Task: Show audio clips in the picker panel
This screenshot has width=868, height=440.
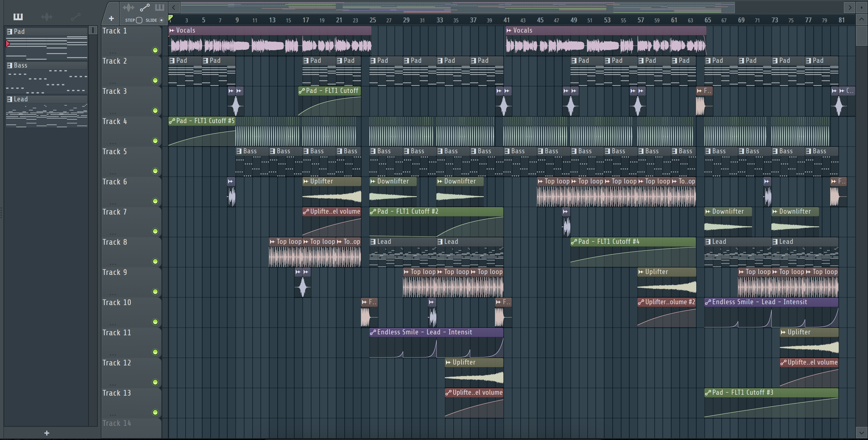Action: (x=46, y=16)
